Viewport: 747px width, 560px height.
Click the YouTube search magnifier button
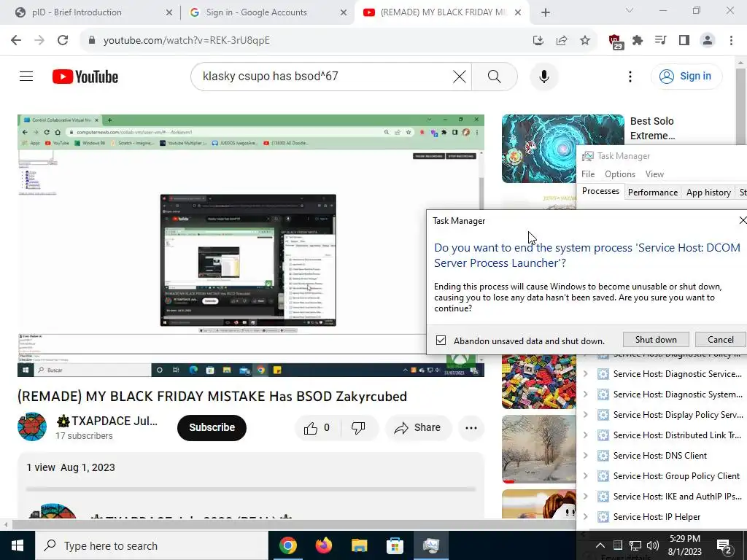[x=495, y=76]
